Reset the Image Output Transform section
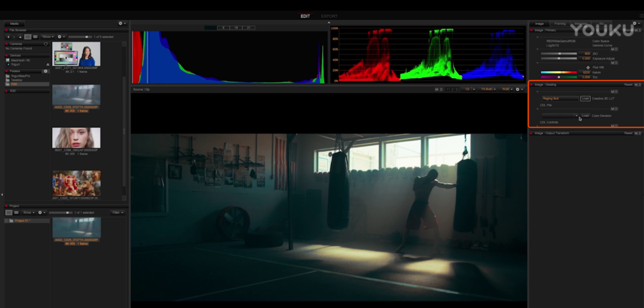 (628, 133)
